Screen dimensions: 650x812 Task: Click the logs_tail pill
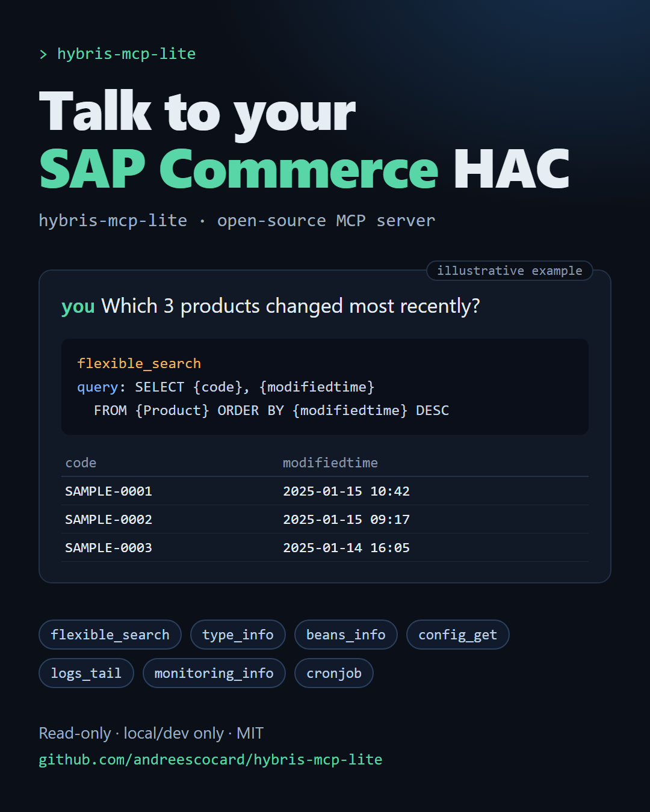86,673
